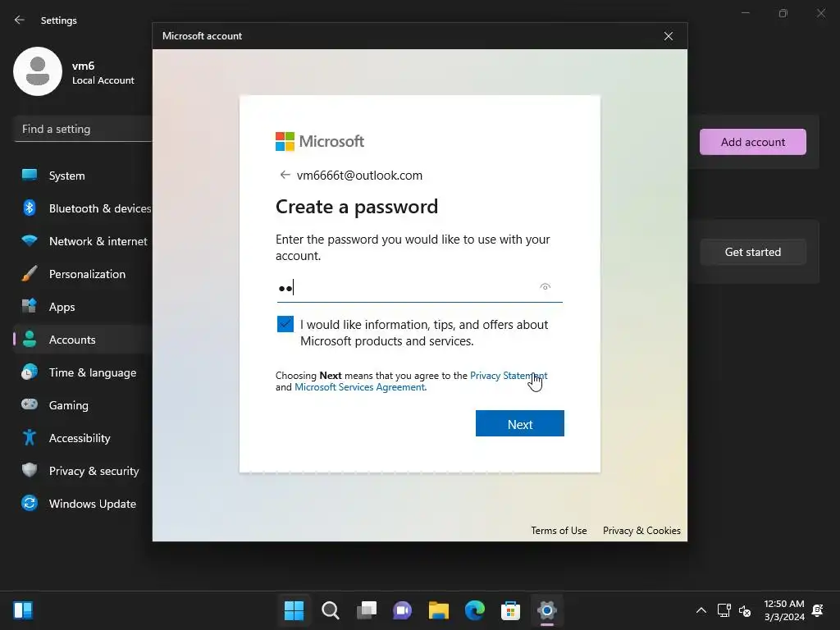The height and width of the screenshot is (630, 840).
Task: Open the Chat app from taskbar
Action: pos(402,610)
